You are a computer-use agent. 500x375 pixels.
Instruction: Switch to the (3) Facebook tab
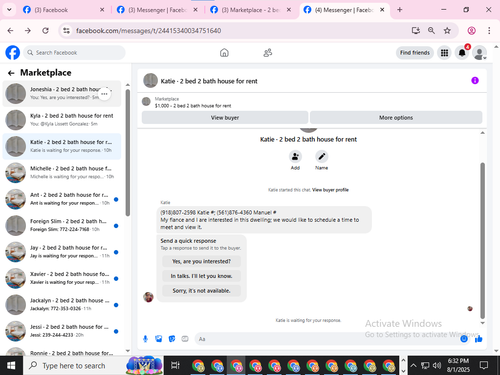[x=64, y=10]
